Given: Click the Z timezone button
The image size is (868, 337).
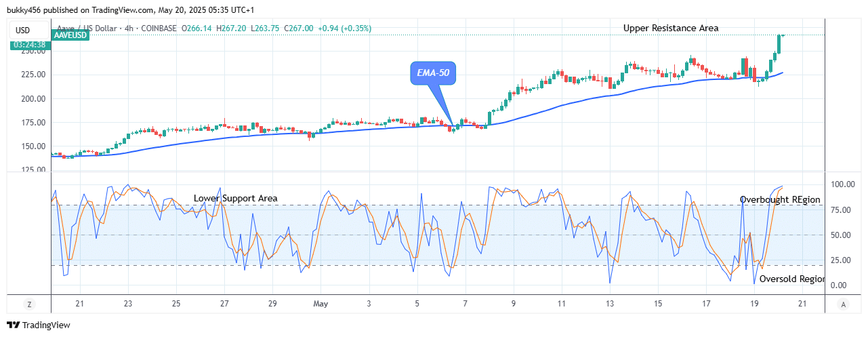Looking at the screenshot, I should click(29, 304).
